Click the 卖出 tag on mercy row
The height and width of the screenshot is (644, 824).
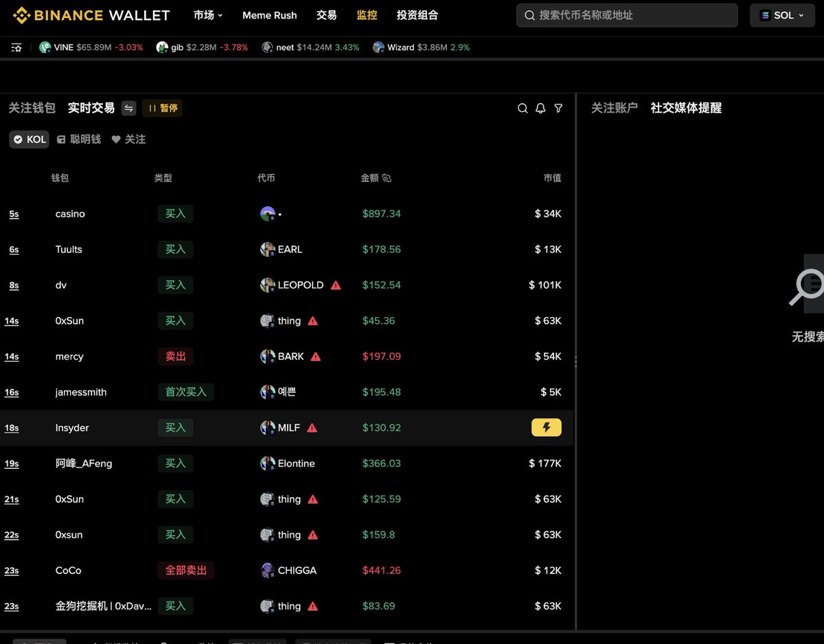pyautogui.click(x=175, y=356)
